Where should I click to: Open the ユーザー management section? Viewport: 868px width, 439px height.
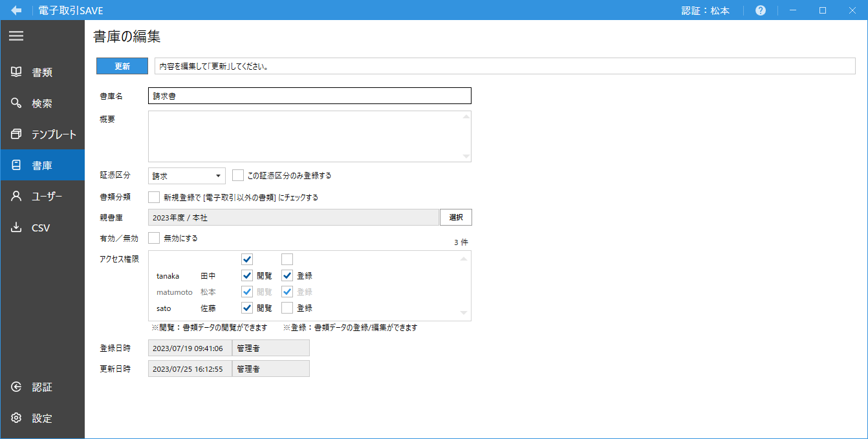(42, 196)
